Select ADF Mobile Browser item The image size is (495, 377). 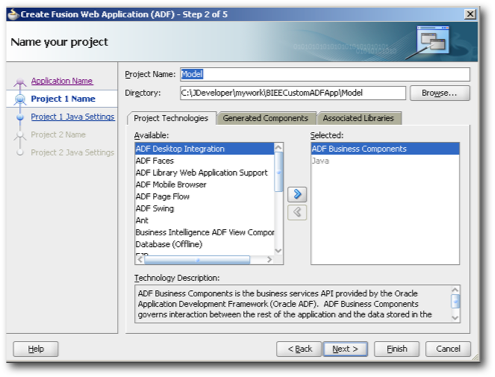(x=204, y=185)
